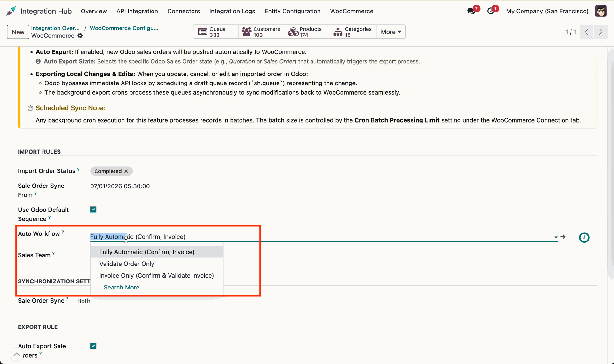The image size is (614, 364).
Task: Open the conversations chat icon
Action: 471,11
